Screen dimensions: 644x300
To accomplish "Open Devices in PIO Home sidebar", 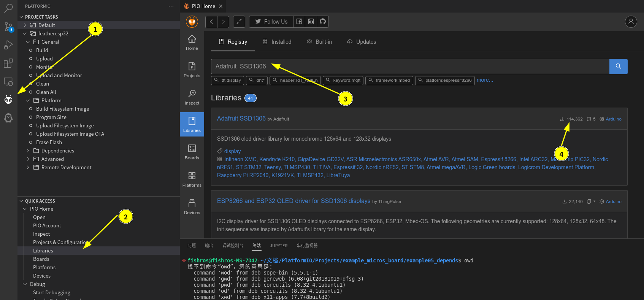I will point(192,206).
